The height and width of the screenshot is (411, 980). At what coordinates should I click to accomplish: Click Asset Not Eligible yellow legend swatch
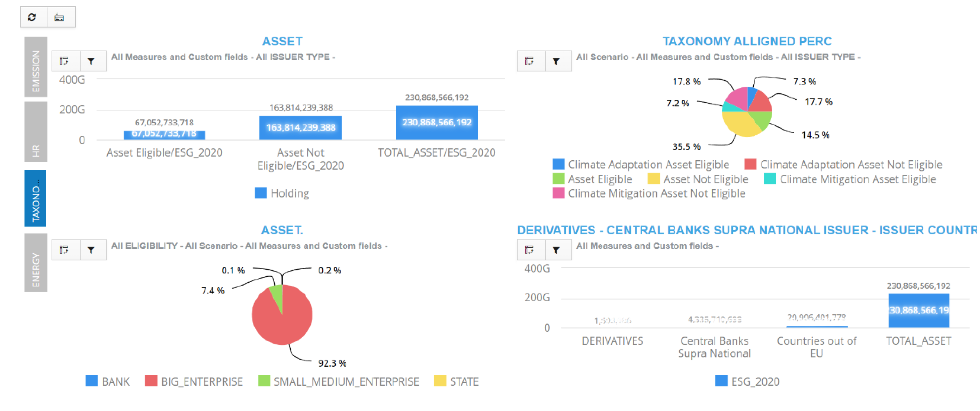pyautogui.click(x=653, y=179)
